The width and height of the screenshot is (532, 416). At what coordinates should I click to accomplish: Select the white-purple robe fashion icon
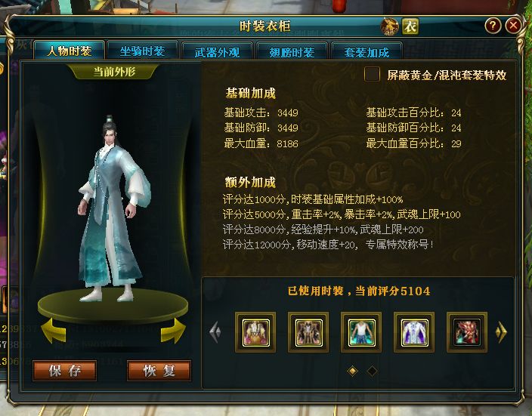(x=414, y=332)
